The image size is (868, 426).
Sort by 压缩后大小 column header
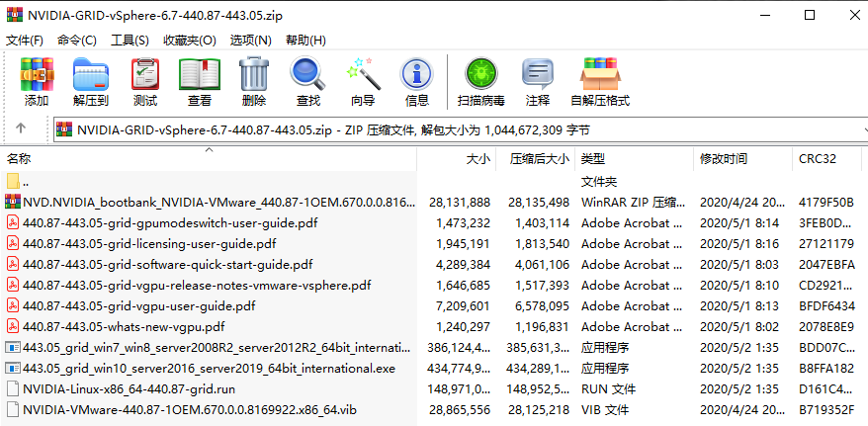click(535, 159)
